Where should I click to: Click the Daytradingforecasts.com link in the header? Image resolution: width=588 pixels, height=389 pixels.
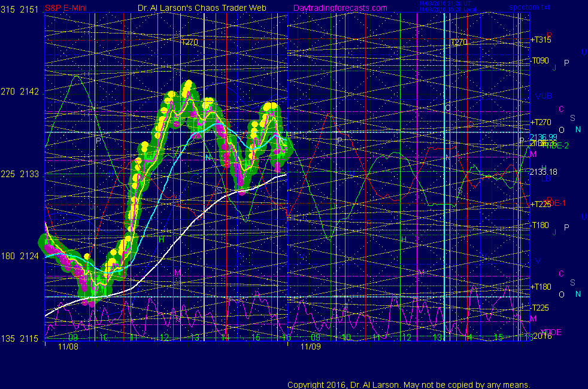pos(340,8)
